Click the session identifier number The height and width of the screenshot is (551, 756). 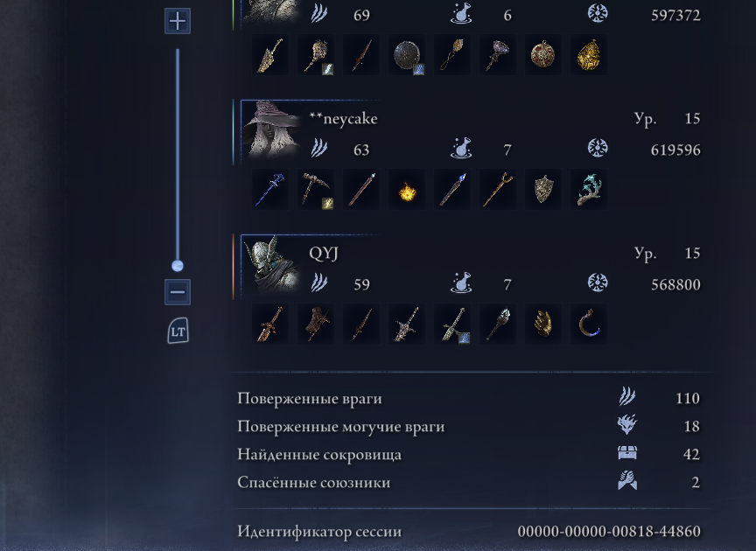(x=609, y=531)
